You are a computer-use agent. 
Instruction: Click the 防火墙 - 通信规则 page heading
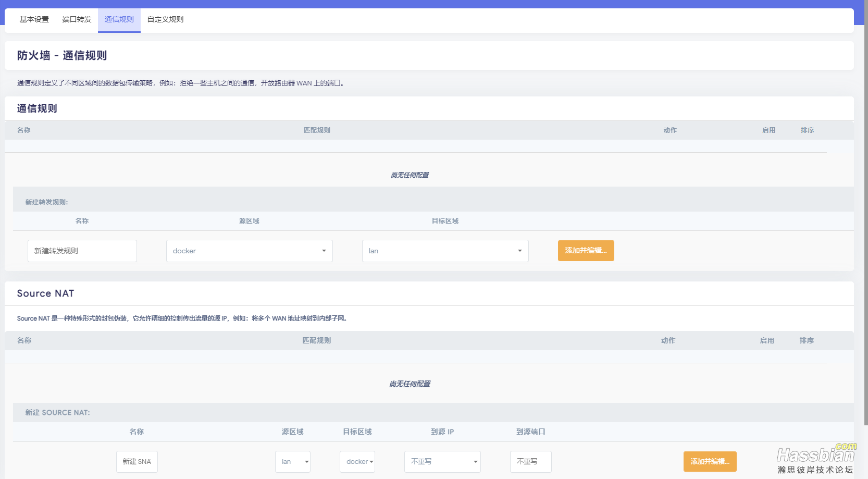click(62, 55)
